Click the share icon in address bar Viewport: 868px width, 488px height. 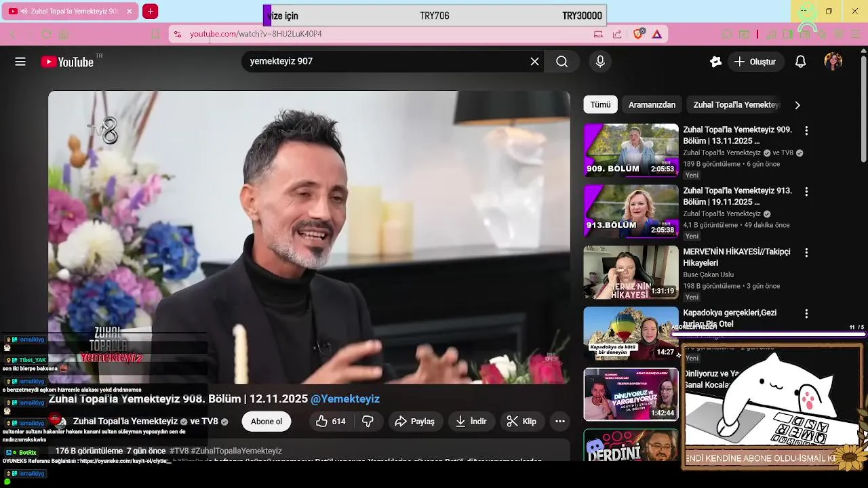[617, 34]
